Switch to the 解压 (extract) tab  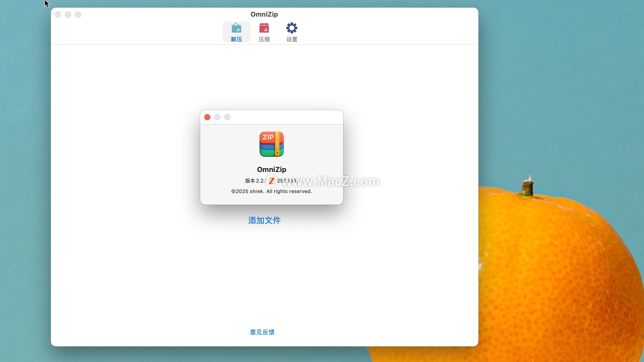[x=236, y=32]
